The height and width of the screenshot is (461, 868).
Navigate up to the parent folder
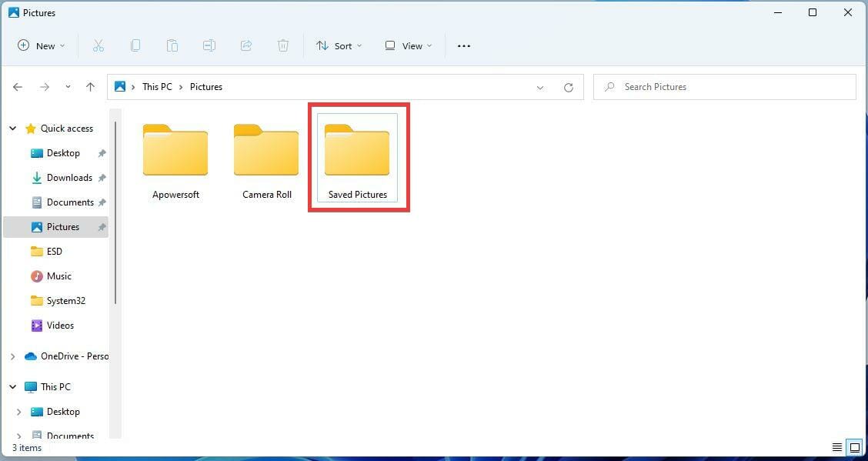click(90, 86)
